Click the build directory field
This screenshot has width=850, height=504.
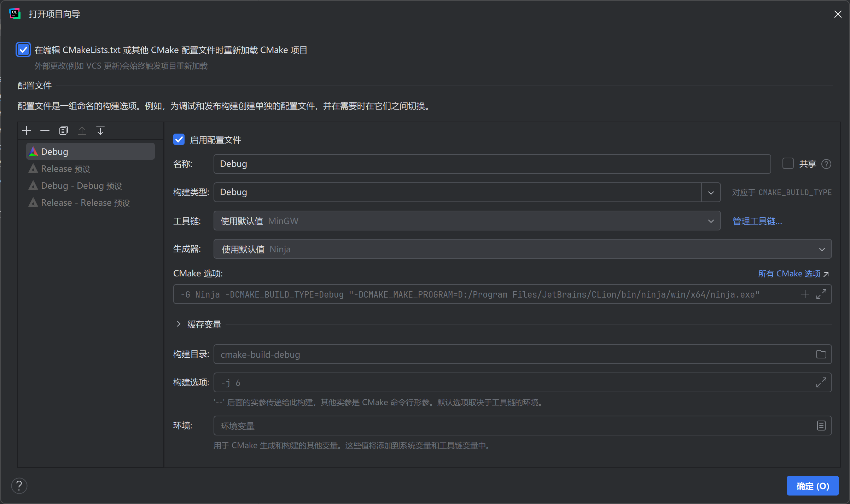click(x=523, y=354)
